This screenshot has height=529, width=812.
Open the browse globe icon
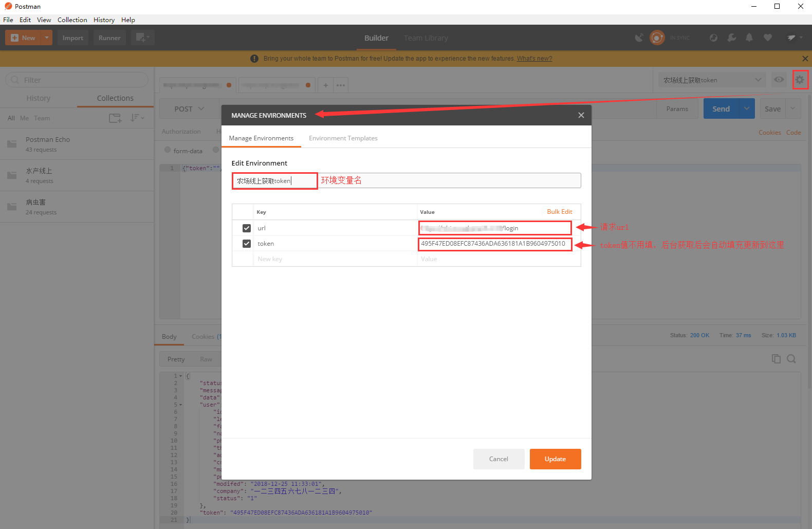pos(713,38)
